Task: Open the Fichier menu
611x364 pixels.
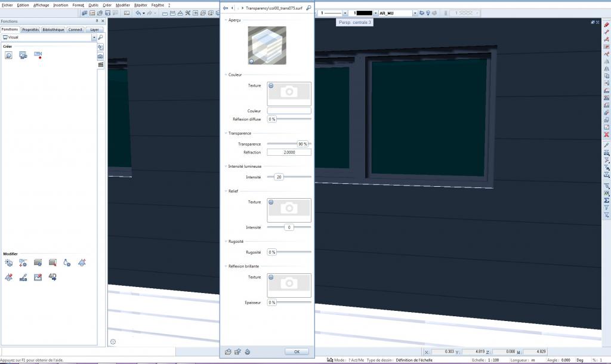Action: point(7,5)
